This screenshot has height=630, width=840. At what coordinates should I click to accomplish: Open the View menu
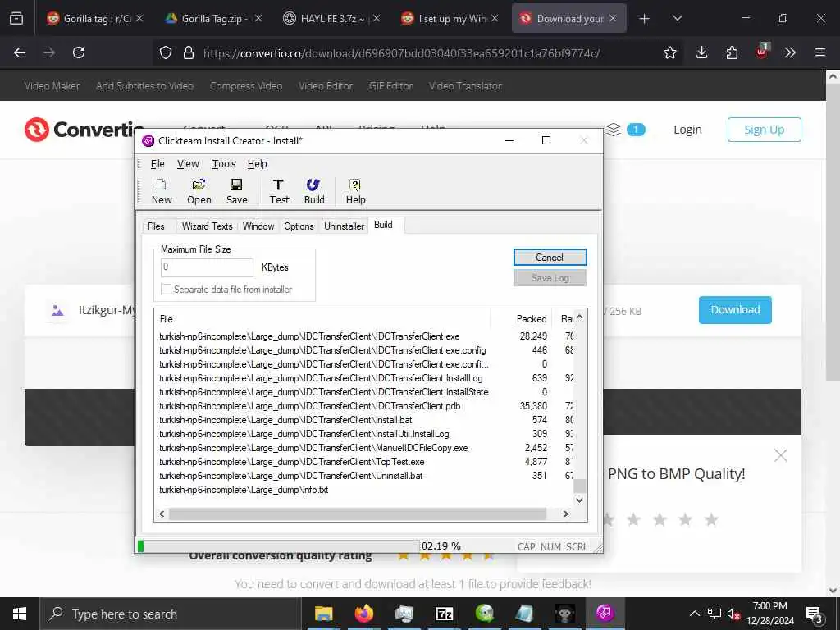pyautogui.click(x=188, y=164)
